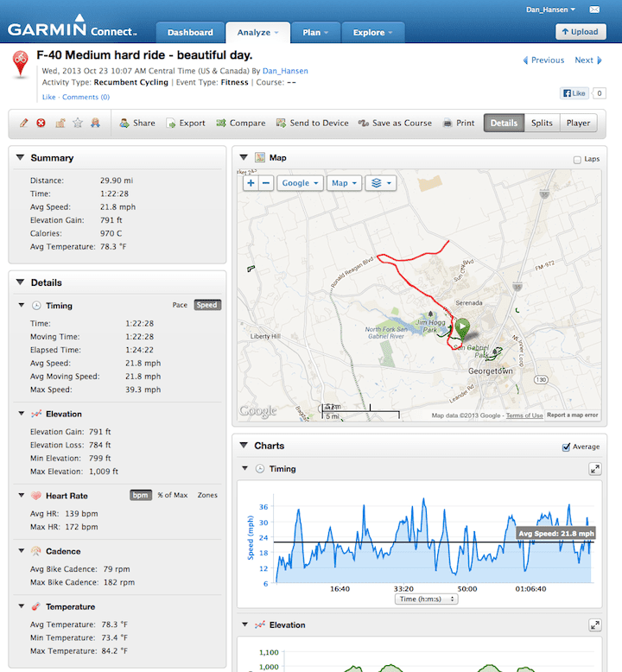
Task: Expand the Elevation chart to full size
Action: pyautogui.click(x=594, y=624)
